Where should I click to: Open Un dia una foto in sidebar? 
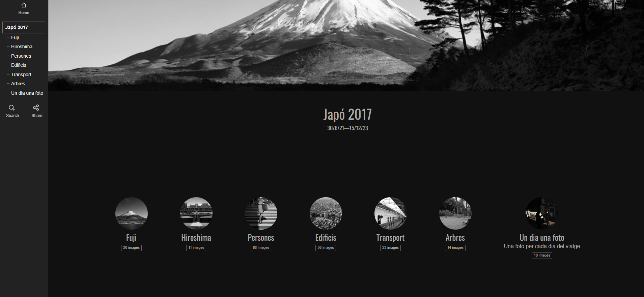tap(27, 93)
